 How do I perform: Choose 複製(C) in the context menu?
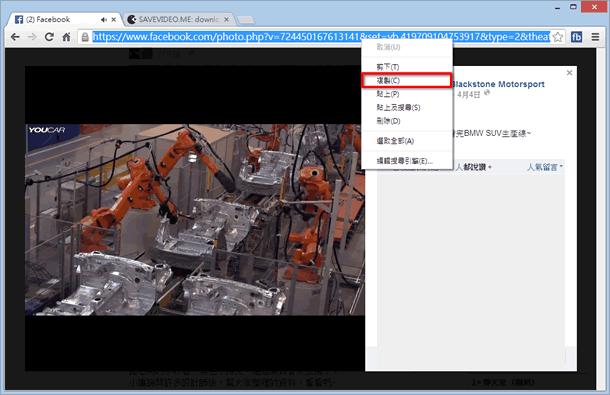click(x=407, y=81)
